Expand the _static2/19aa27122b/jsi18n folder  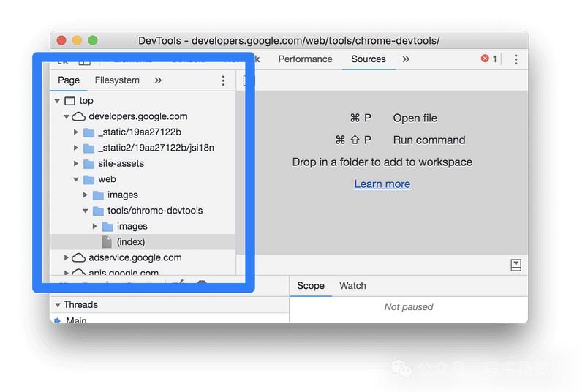pyautogui.click(x=76, y=148)
